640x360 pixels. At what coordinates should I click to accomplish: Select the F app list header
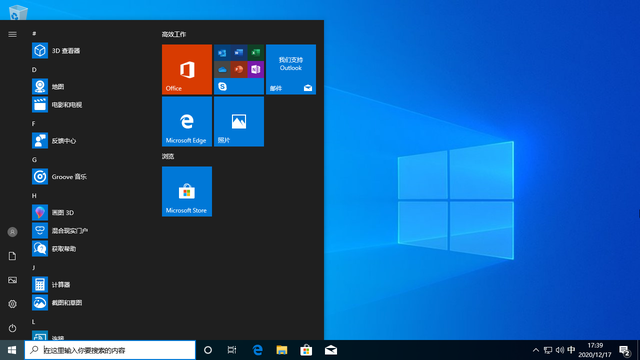[x=34, y=123]
